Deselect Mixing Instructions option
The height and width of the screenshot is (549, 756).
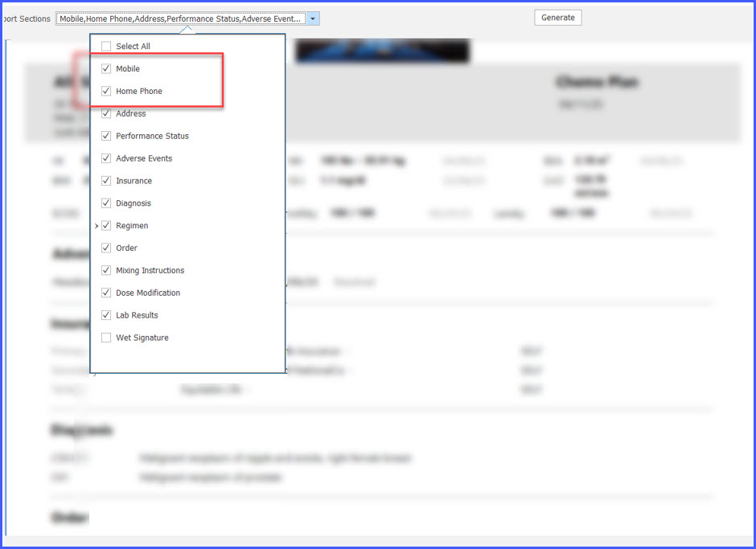pyautogui.click(x=106, y=270)
